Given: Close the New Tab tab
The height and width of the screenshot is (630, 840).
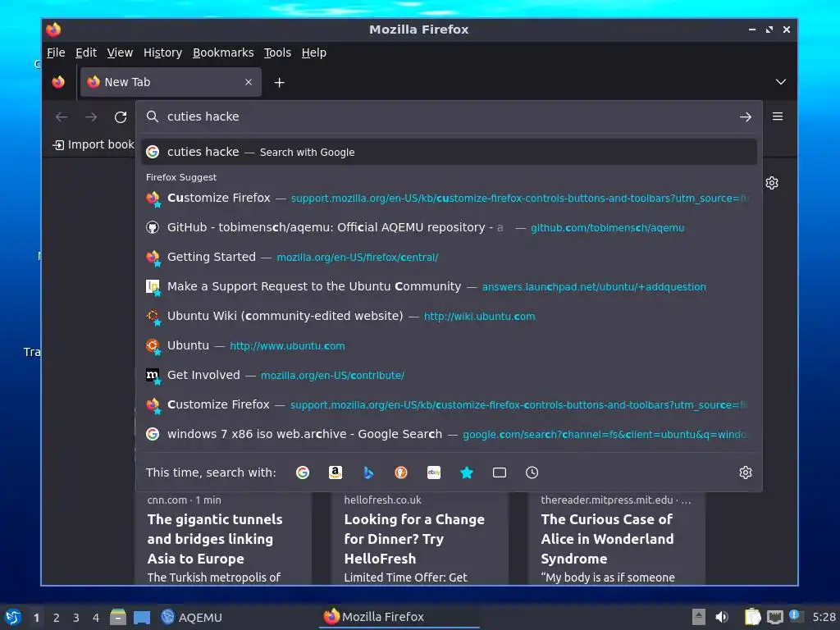Looking at the screenshot, I should (249, 82).
